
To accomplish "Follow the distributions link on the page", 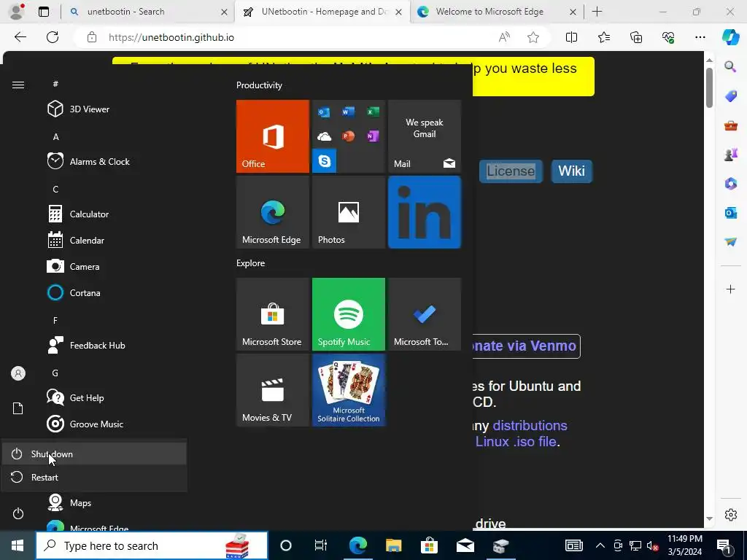I will point(530,425).
